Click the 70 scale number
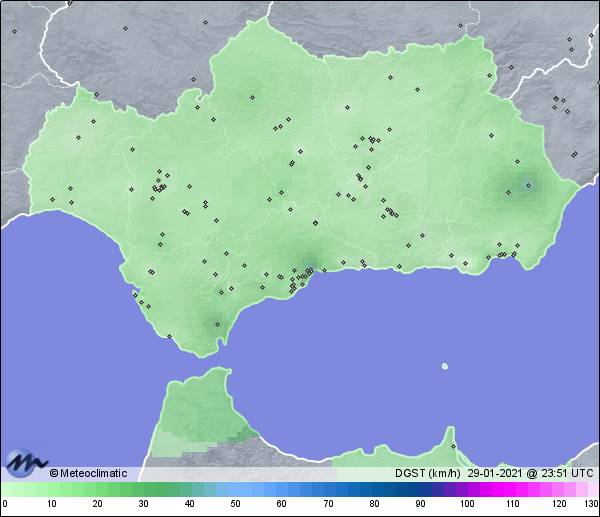 [328, 503]
